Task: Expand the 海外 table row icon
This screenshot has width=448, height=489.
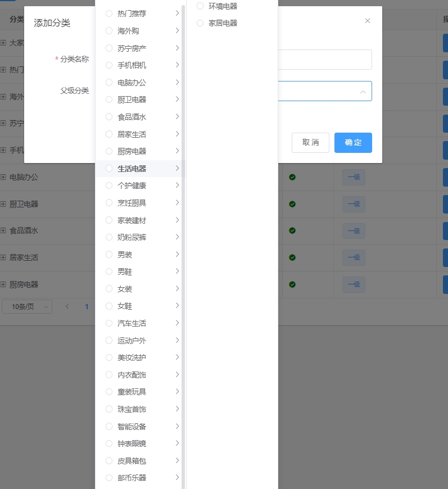Action: point(3,97)
